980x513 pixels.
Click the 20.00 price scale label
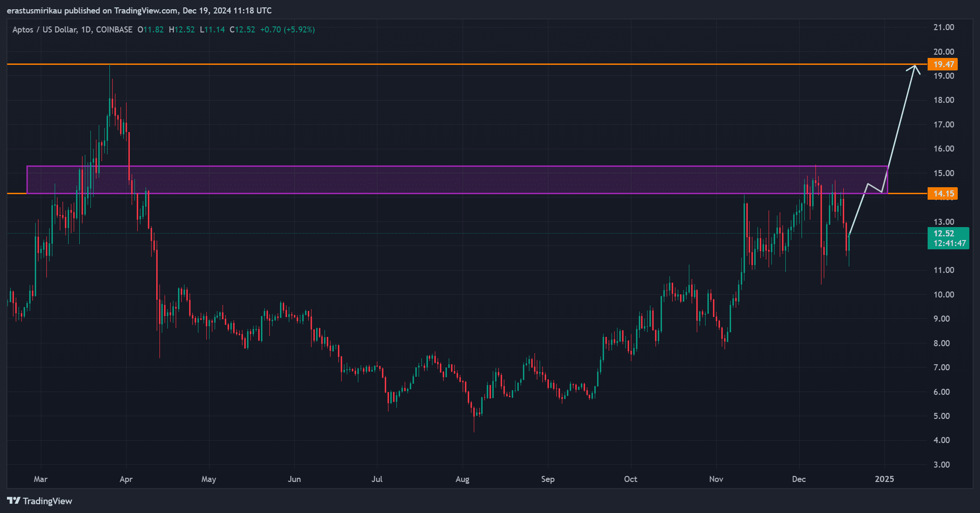(944, 52)
